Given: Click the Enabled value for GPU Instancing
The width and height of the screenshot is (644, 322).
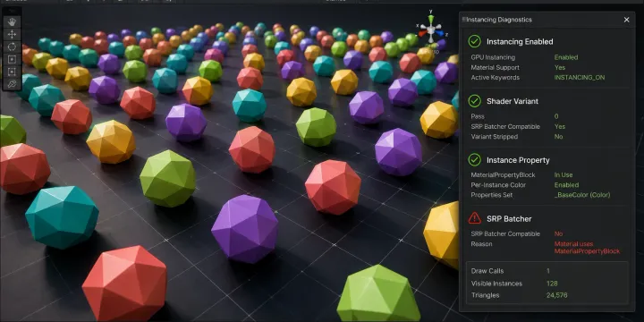Looking at the screenshot, I should point(566,57).
